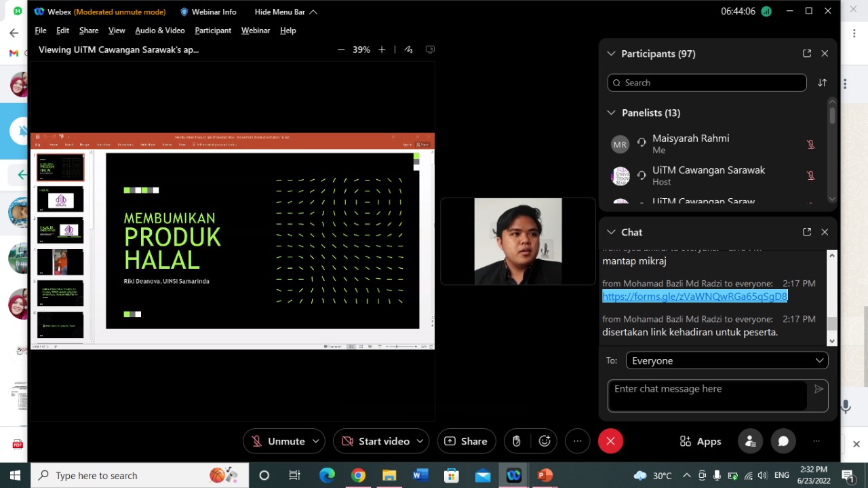Unmute the microphone
Image resolution: width=868 pixels, height=488 pixels.
(x=277, y=441)
